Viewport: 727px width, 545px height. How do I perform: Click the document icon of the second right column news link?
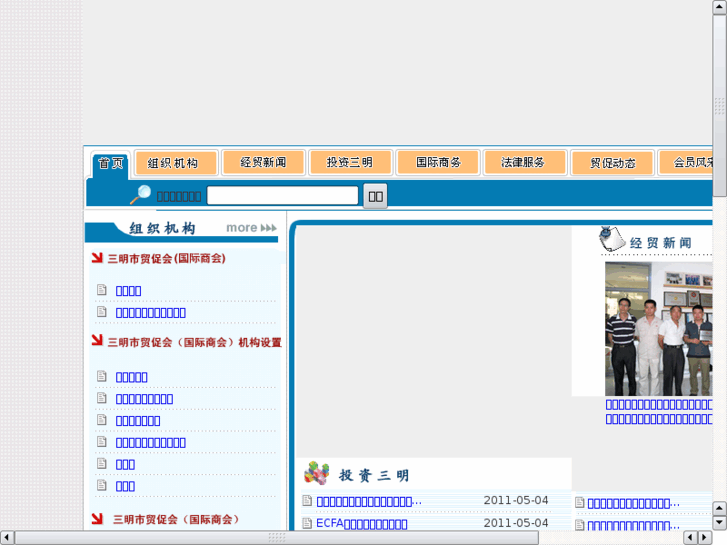point(580,525)
